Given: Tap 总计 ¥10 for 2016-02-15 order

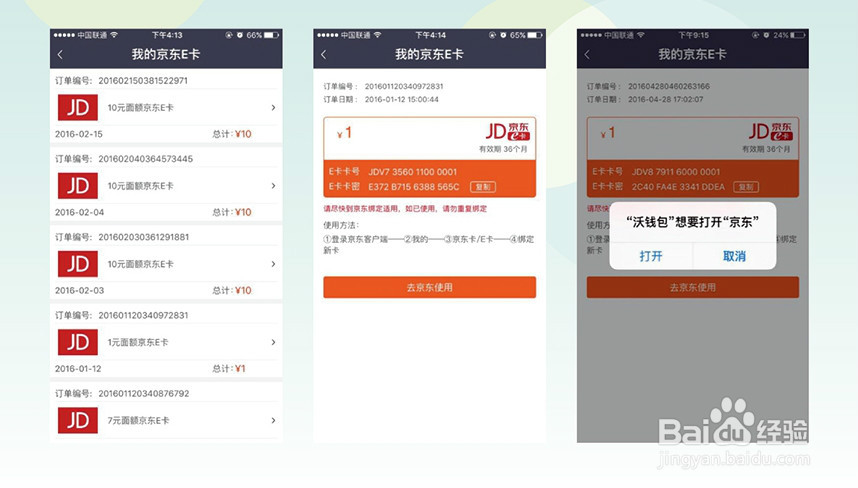Looking at the screenshot, I should coord(232,134).
